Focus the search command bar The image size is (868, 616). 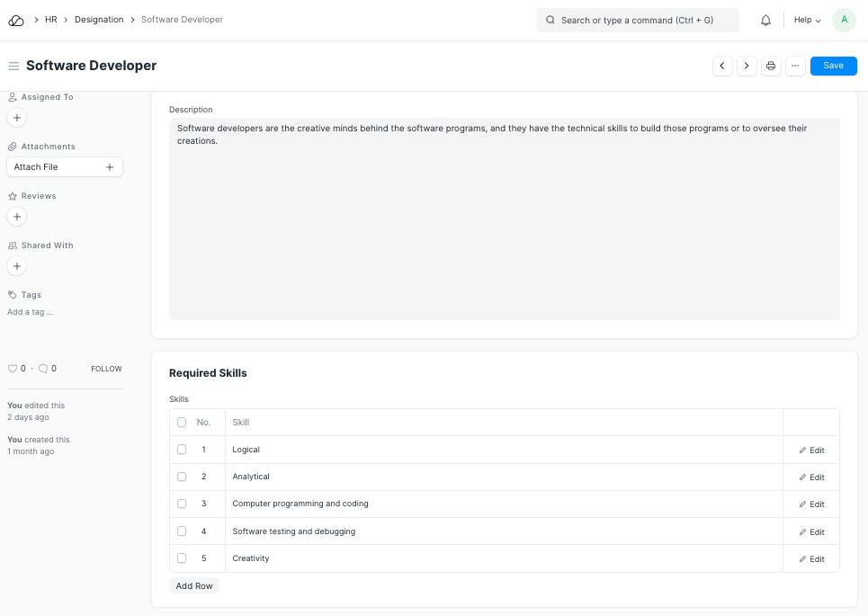(638, 20)
